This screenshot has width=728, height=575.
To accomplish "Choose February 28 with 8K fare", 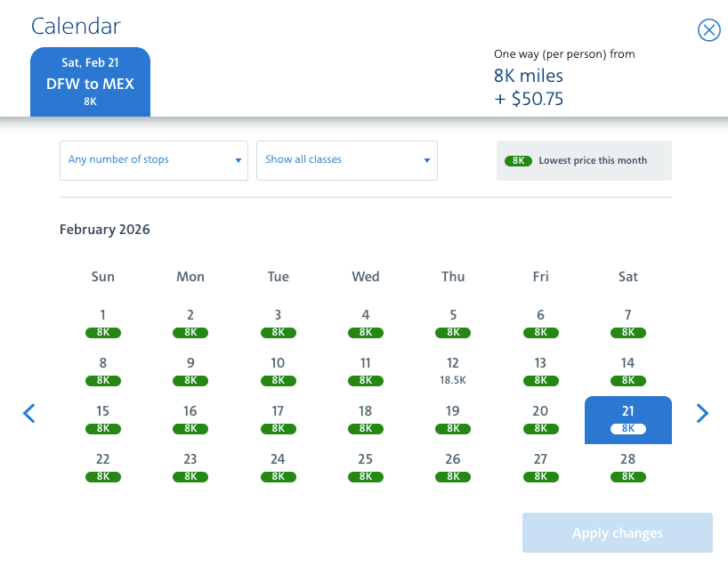I will [627, 468].
